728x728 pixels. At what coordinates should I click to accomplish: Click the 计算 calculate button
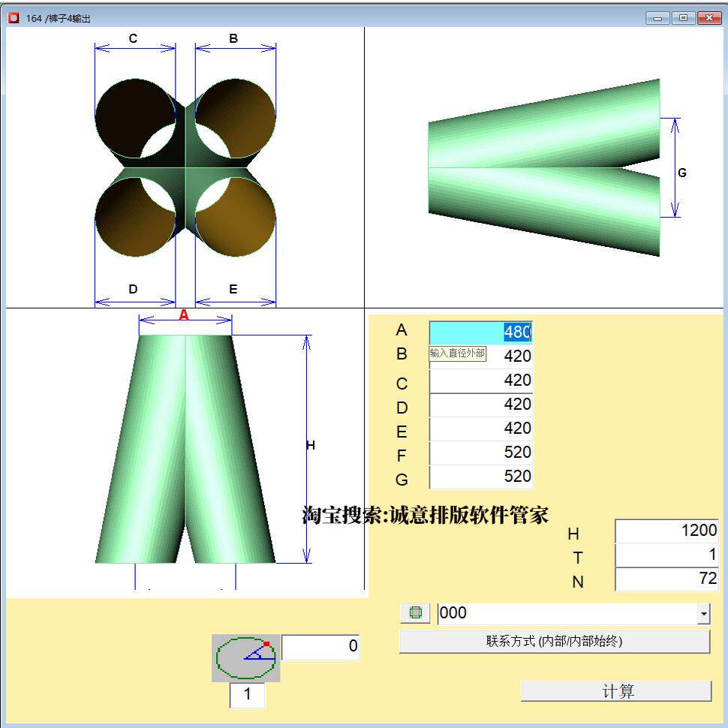pos(616,691)
